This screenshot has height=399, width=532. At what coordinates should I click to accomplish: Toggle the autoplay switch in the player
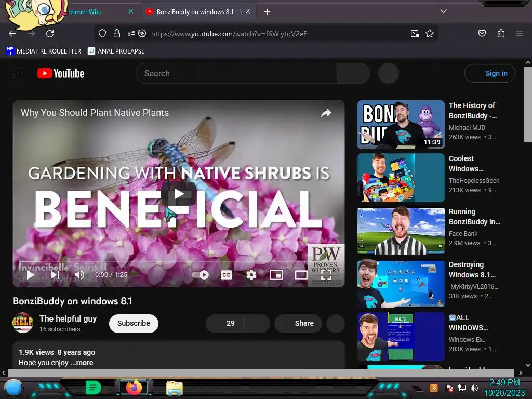[200, 275]
